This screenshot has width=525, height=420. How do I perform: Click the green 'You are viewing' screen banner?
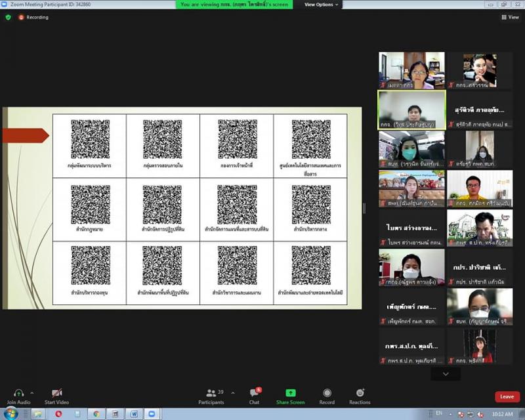pyautogui.click(x=234, y=5)
